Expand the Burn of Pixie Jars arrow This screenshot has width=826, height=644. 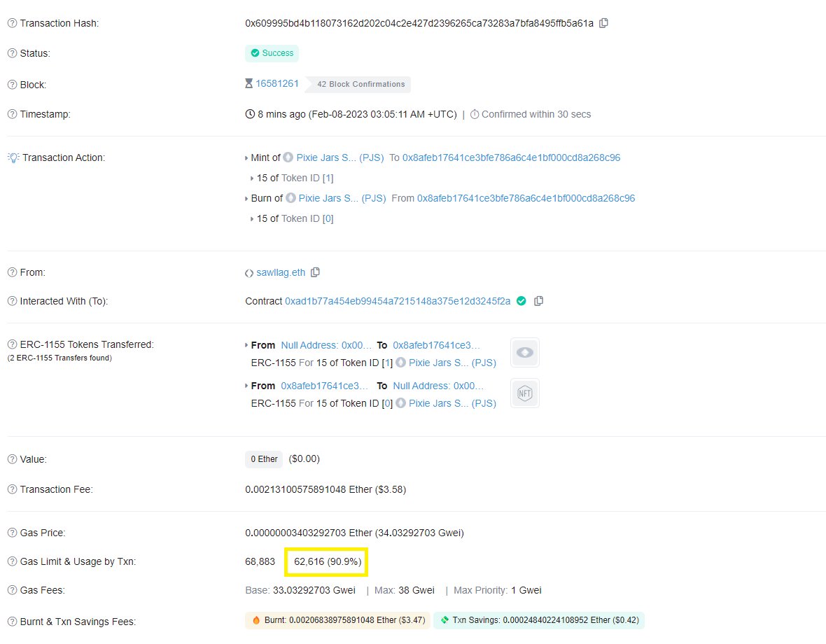point(246,199)
